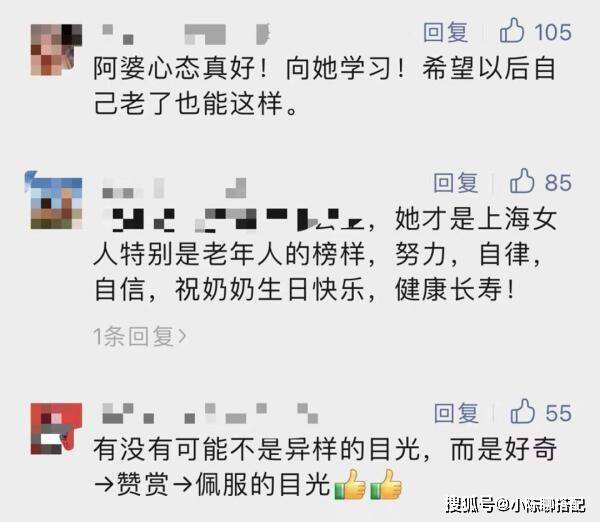600x522 pixels.
Task: Reply to the 上海女人 comment
Action: 456,183
